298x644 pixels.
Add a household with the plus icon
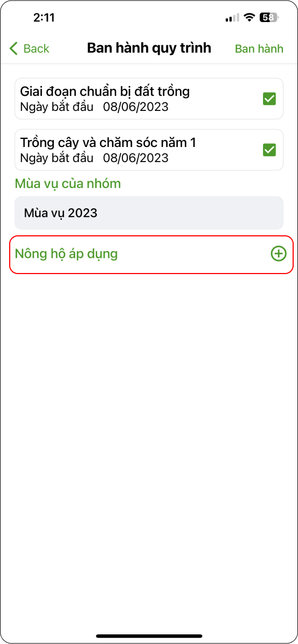[x=279, y=254]
